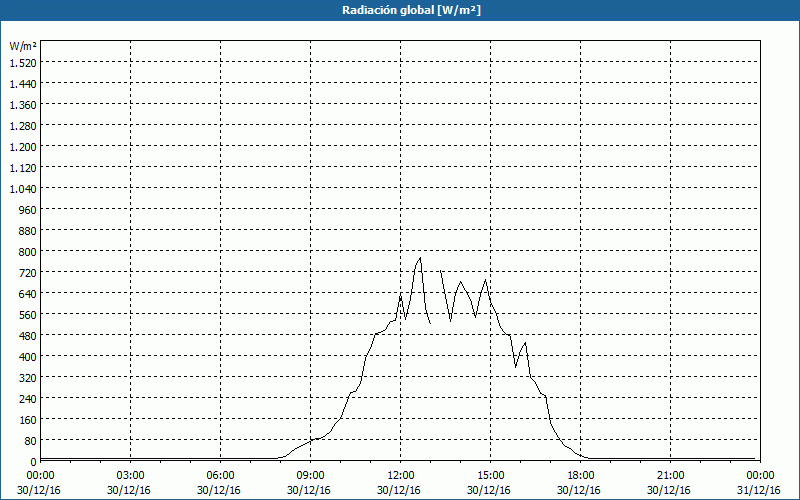Click the 1.200 y-axis value

click(23, 147)
